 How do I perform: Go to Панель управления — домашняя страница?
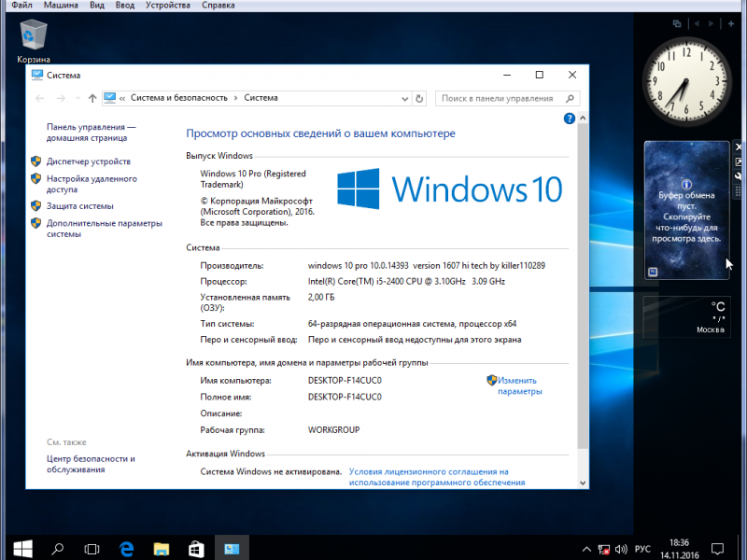tap(91, 133)
